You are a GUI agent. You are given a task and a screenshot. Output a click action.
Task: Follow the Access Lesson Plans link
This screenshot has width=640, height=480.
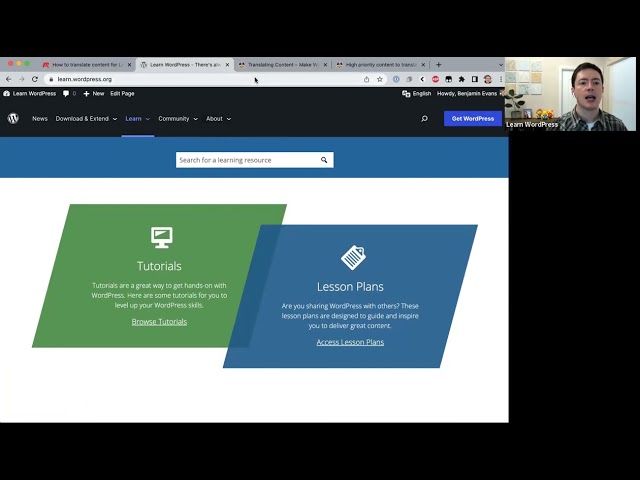[x=350, y=342]
